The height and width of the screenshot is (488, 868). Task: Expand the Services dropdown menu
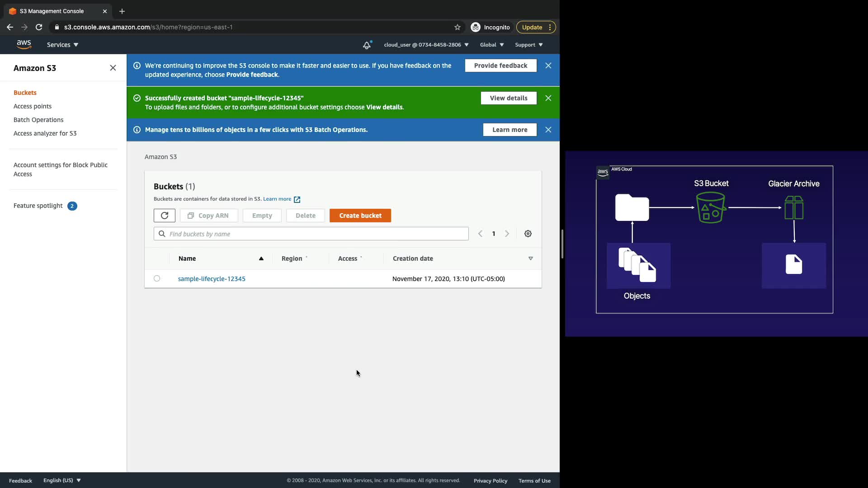coord(62,45)
